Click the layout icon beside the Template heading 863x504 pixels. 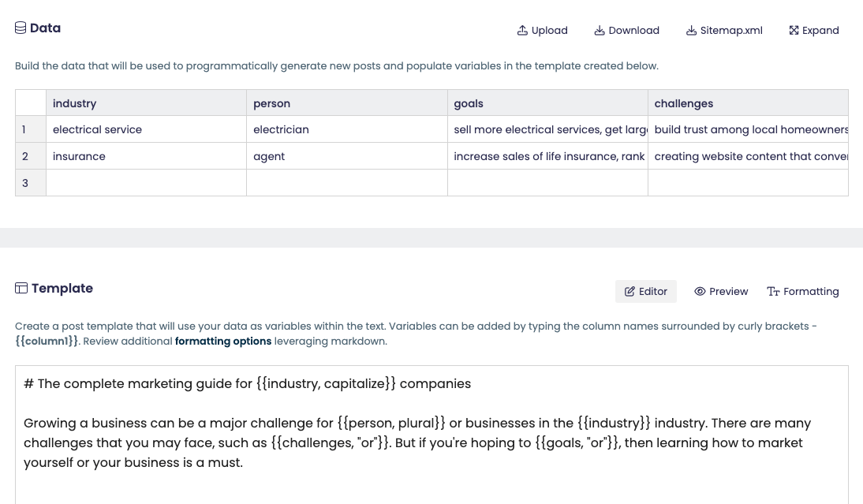point(21,288)
